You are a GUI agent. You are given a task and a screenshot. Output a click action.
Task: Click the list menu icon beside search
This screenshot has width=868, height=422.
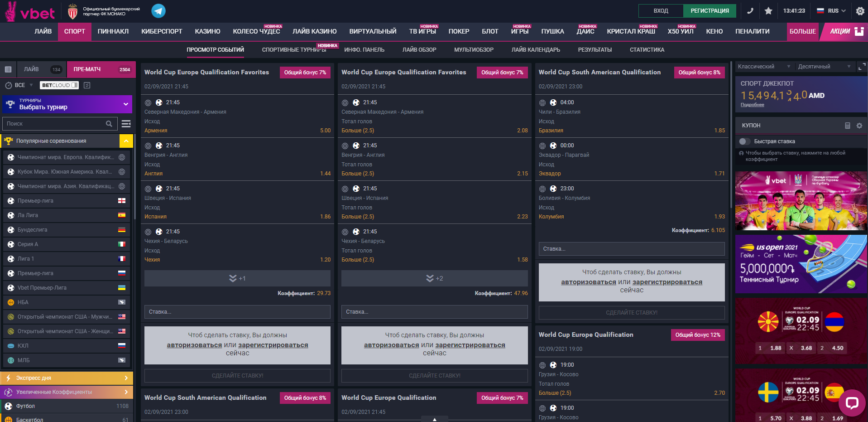coord(126,124)
